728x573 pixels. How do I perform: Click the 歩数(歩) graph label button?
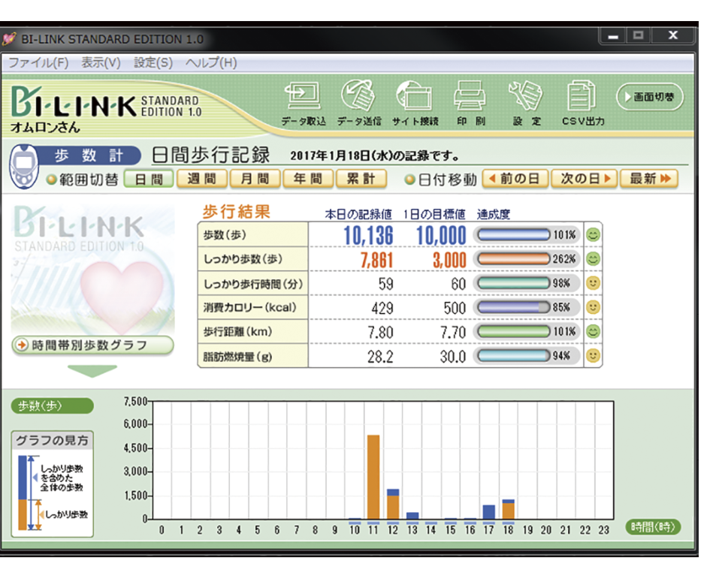click(x=52, y=406)
